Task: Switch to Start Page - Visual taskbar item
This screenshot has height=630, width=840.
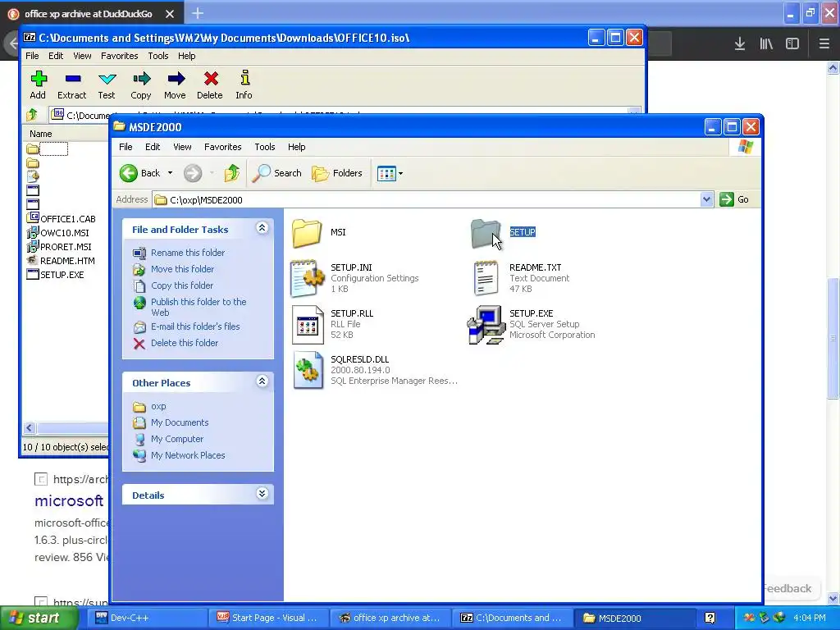Action: [268, 618]
